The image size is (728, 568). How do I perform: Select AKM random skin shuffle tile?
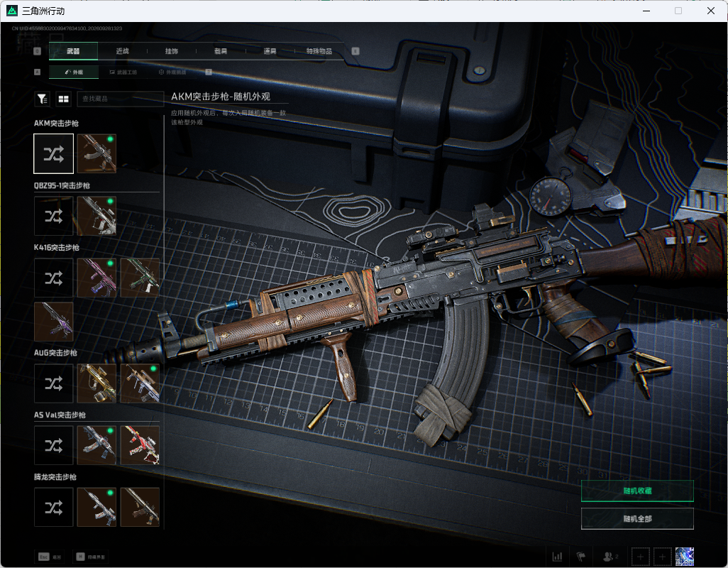(x=54, y=154)
